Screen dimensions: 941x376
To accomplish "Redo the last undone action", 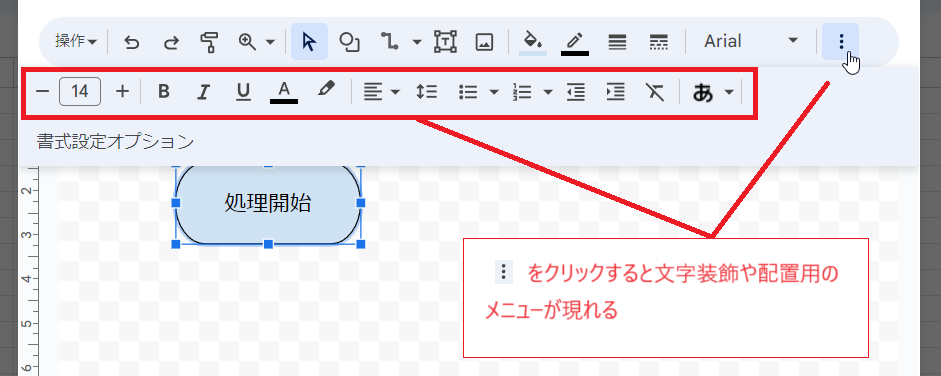I will coord(172,42).
